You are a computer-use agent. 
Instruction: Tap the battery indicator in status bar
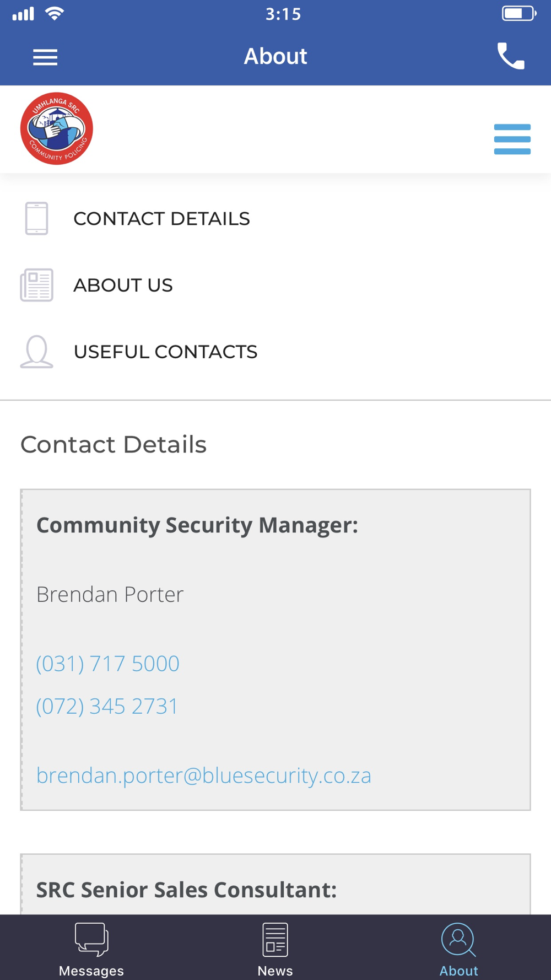pyautogui.click(x=519, y=13)
